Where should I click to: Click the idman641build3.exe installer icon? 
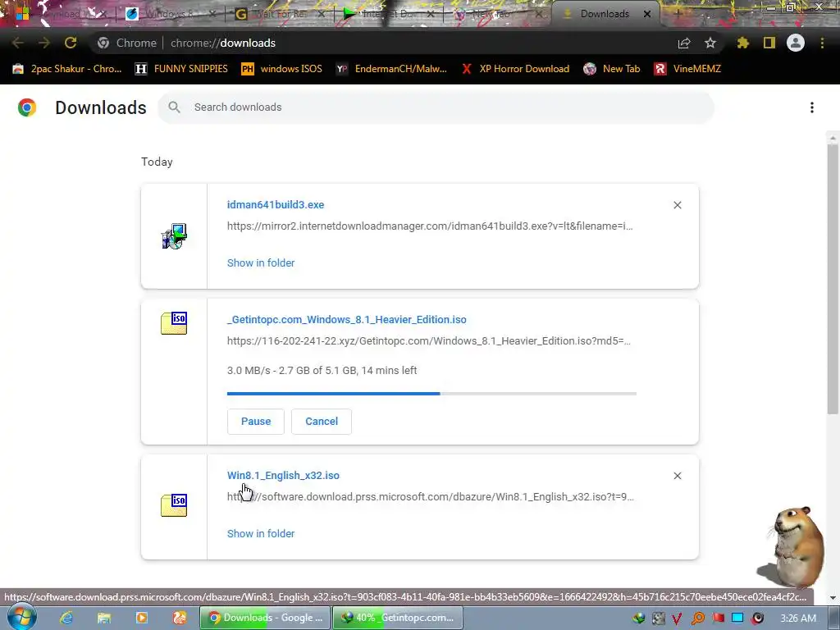point(174,236)
